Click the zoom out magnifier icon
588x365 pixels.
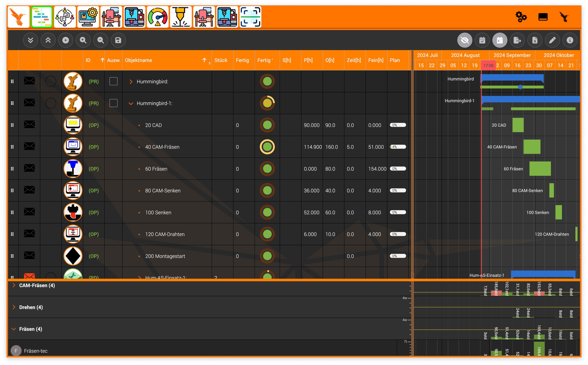coord(101,40)
